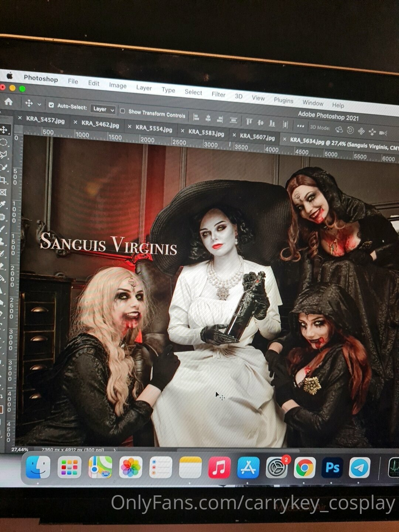Open the Select menu
This screenshot has width=399, height=532.
tap(193, 92)
